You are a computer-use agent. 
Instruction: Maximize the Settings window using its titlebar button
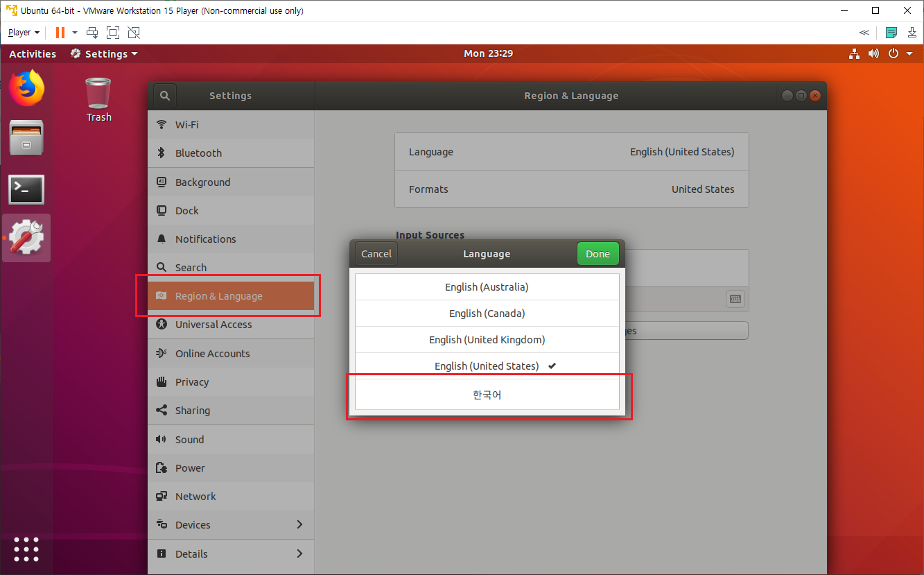pyautogui.click(x=801, y=96)
